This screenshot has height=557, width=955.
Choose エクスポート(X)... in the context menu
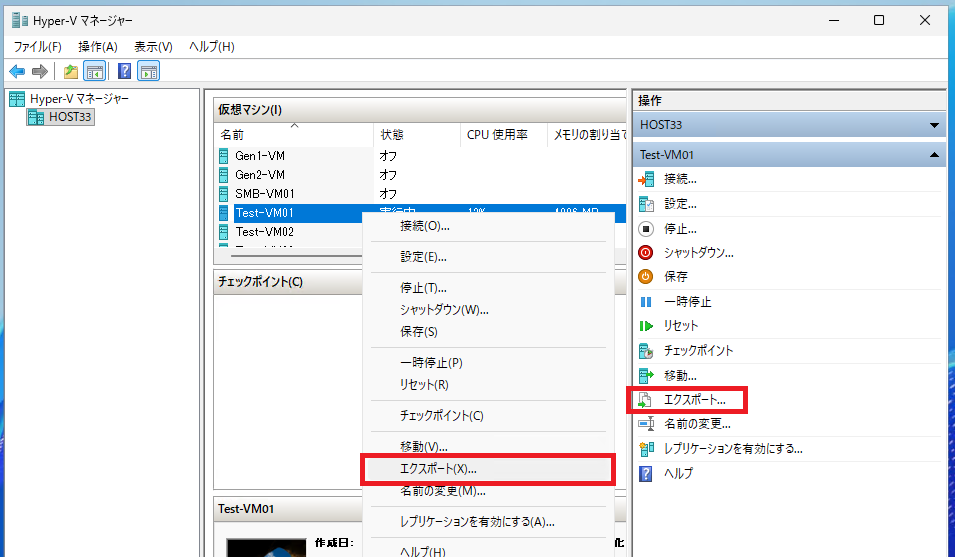click(488, 469)
